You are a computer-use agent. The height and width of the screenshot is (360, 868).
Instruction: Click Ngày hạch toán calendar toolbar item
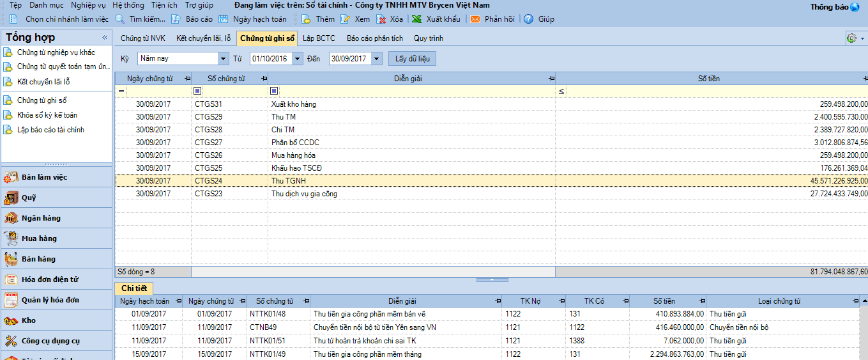[253, 19]
